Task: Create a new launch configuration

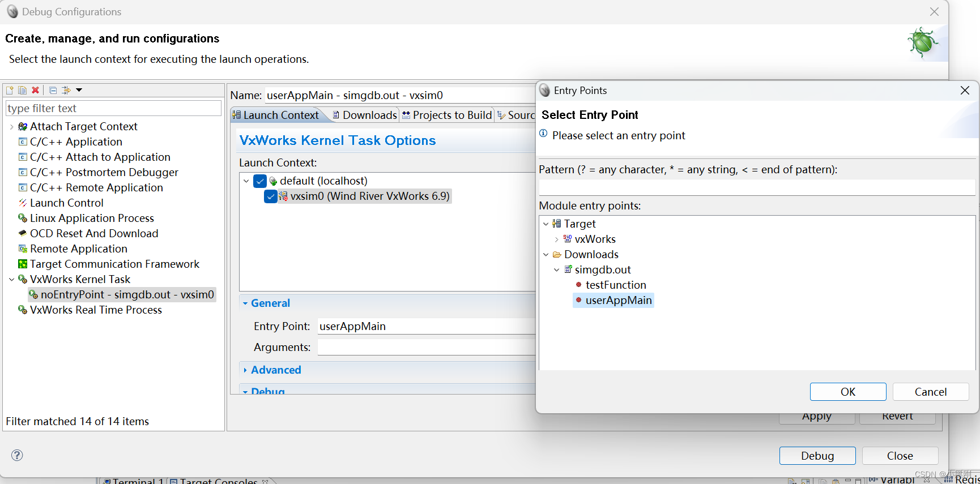Action: [10, 90]
